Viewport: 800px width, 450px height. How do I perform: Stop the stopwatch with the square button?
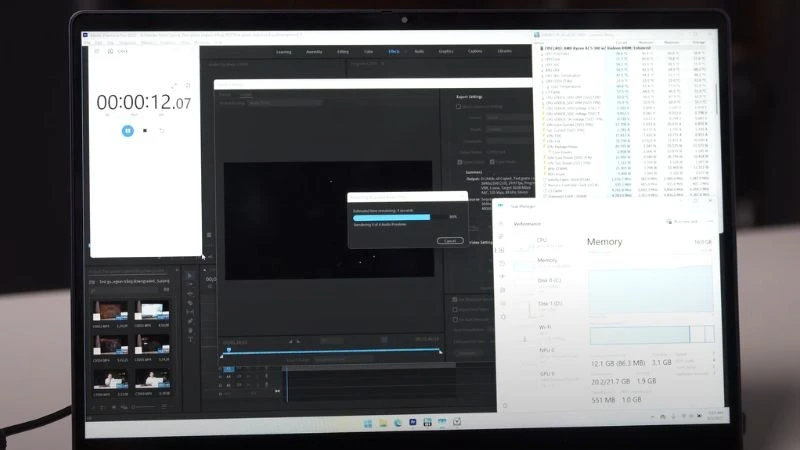[145, 131]
